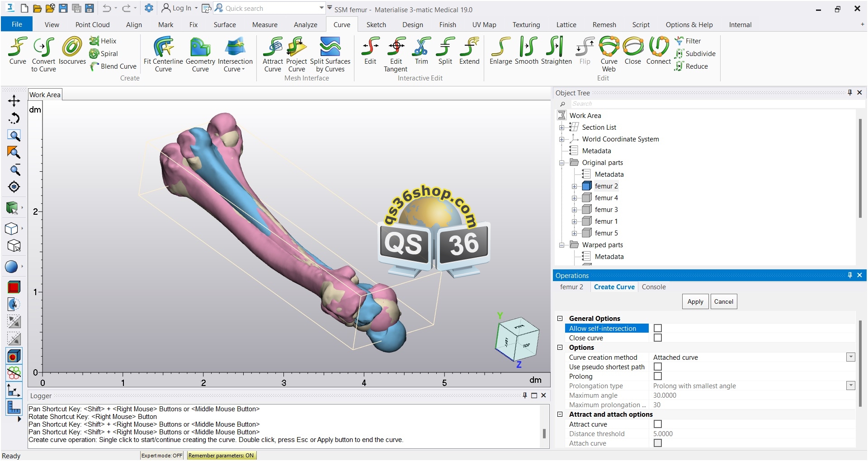
Task: Collapse Attract and attach options section
Action: pos(560,414)
